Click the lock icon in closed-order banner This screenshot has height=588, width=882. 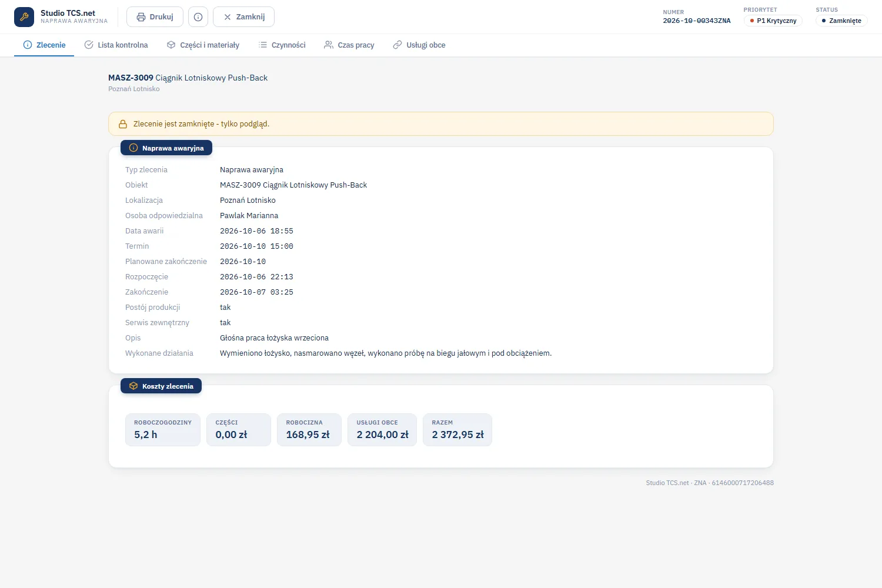coord(123,124)
